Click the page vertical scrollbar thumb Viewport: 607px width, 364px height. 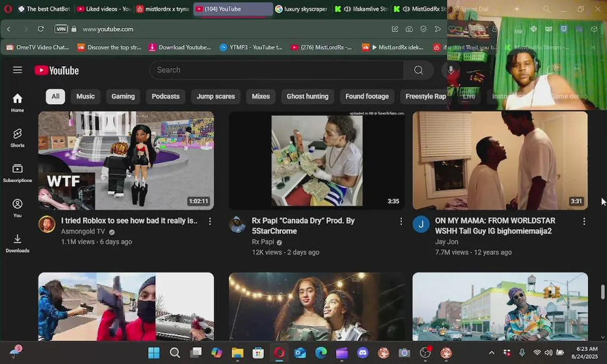coord(602,292)
